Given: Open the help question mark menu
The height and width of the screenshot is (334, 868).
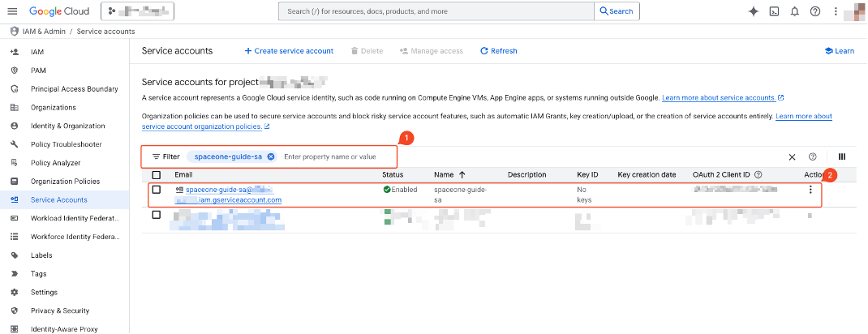Looking at the screenshot, I should click(x=814, y=11).
